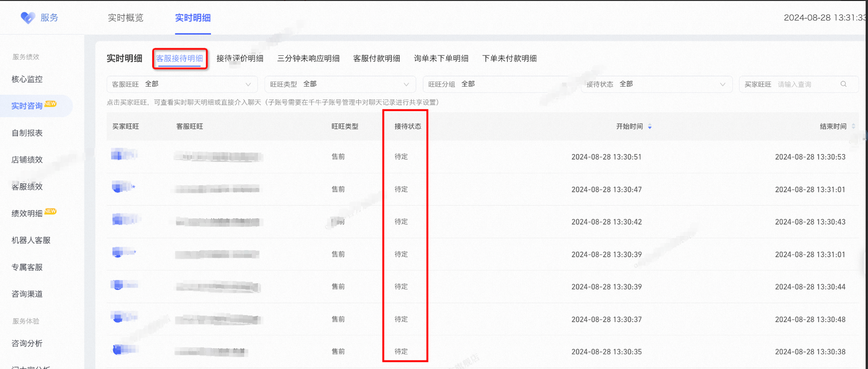Open 店铺绩效 in the sidebar

coord(27,160)
